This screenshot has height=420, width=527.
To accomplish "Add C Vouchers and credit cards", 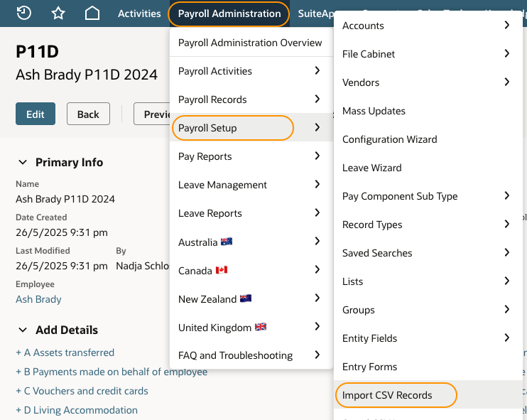I will [x=82, y=391].
